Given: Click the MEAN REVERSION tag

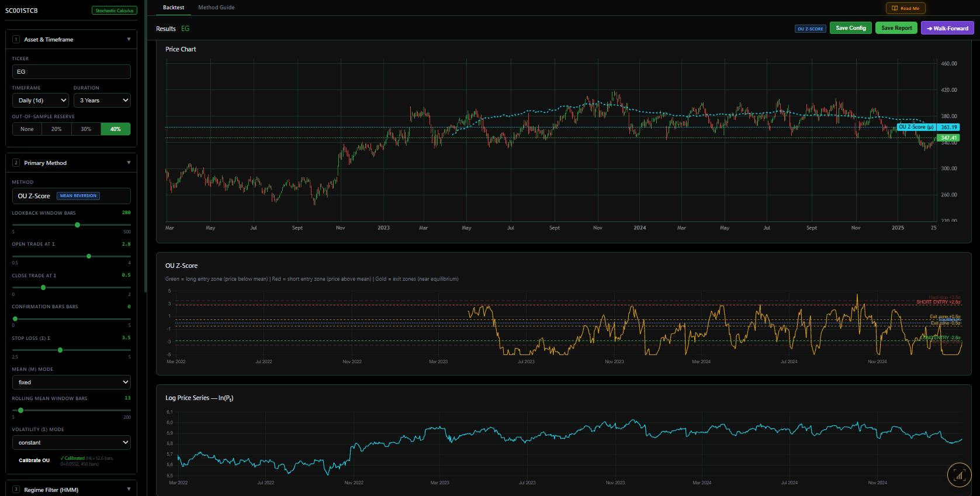Looking at the screenshot, I should pyautogui.click(x=78, y=196).
